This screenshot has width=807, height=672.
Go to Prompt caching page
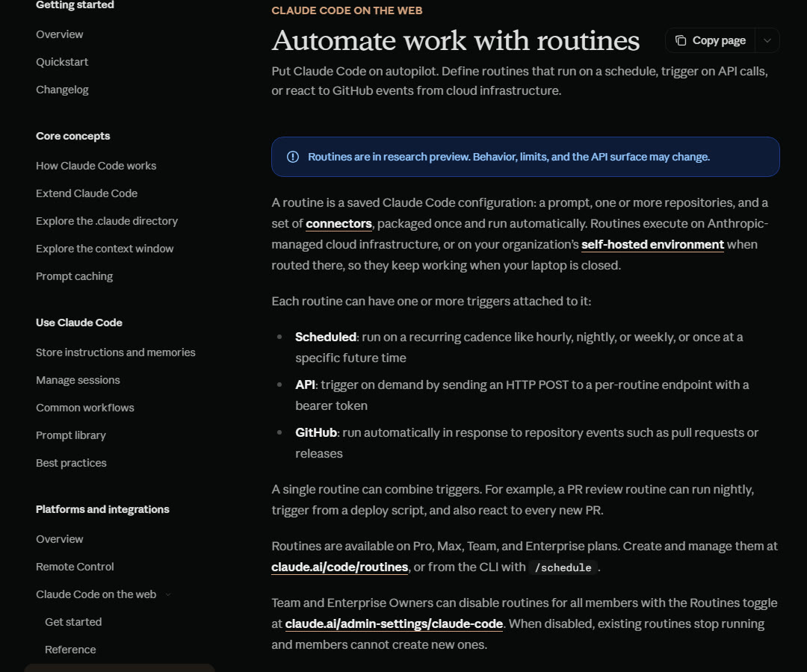(x=74, y=276)
